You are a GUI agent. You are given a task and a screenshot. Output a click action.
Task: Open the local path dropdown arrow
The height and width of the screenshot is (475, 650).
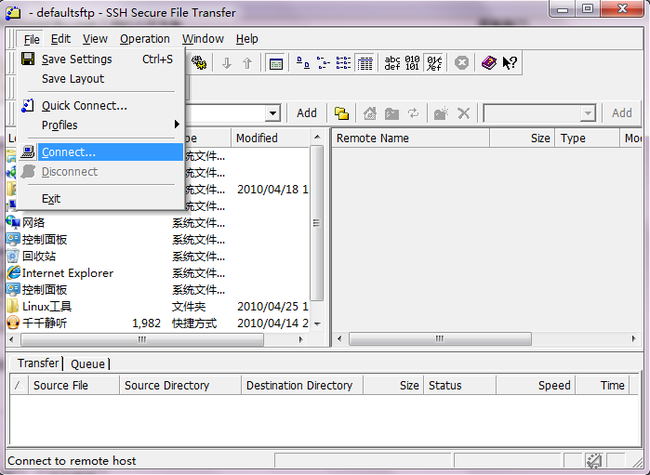pyautogui.click(x=273, y=113)
